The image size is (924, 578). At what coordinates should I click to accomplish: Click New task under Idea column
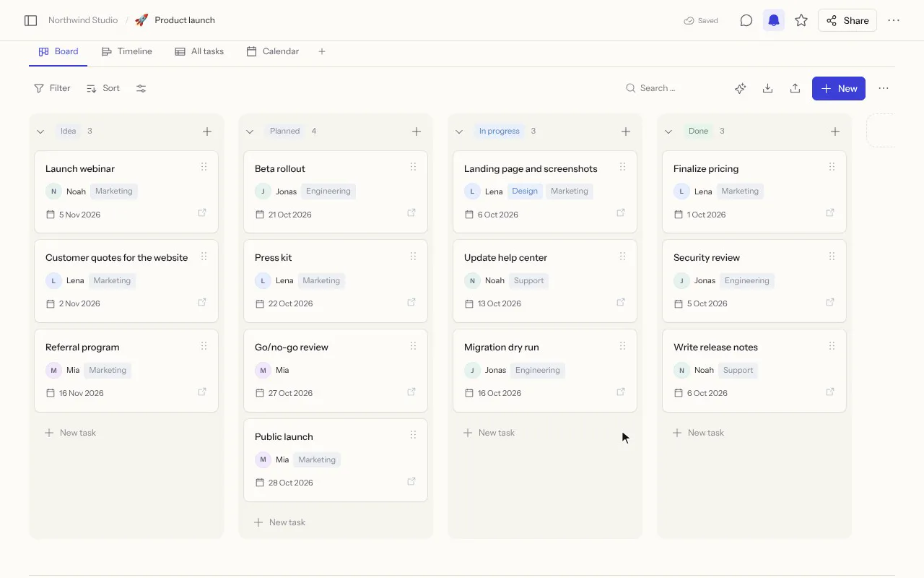[70, 433]
